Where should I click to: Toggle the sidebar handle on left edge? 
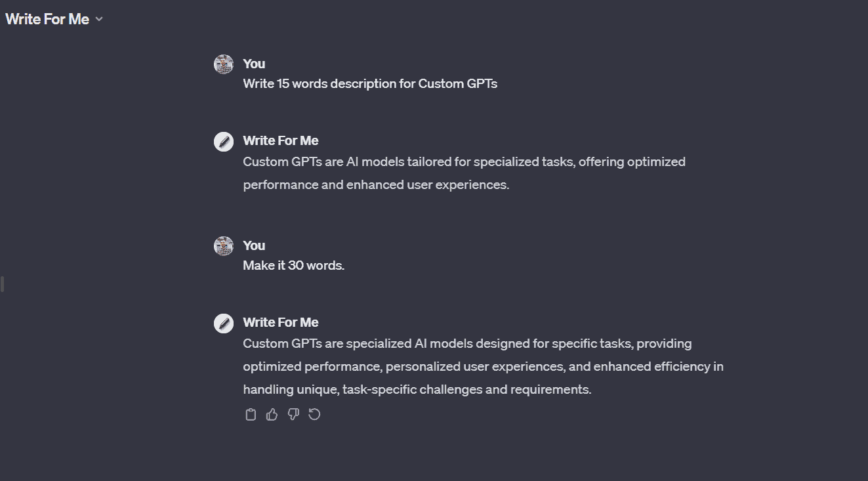(2, 284)
